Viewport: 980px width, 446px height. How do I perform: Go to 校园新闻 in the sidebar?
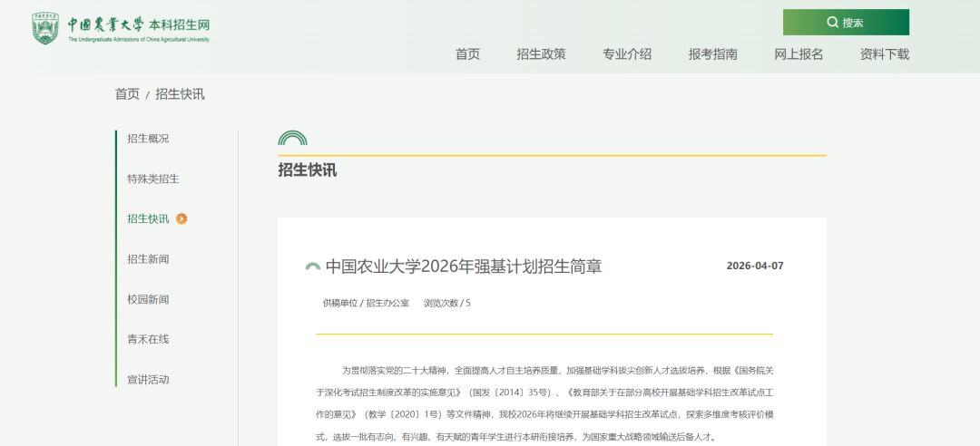coord(148,299)
